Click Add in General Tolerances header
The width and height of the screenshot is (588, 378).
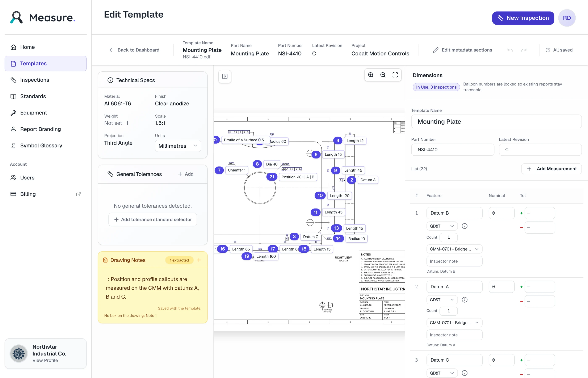point(186,174)
